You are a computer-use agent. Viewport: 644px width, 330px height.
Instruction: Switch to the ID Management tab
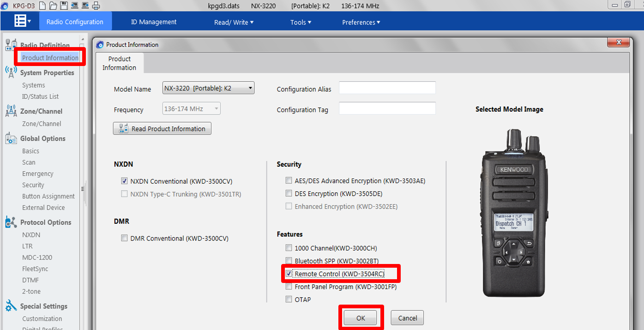tap(154, 22)
